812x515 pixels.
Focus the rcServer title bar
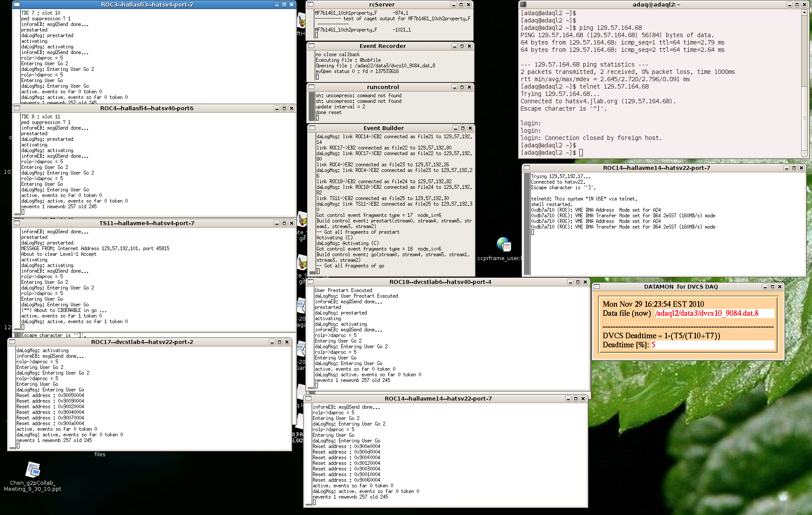point(382,4)
